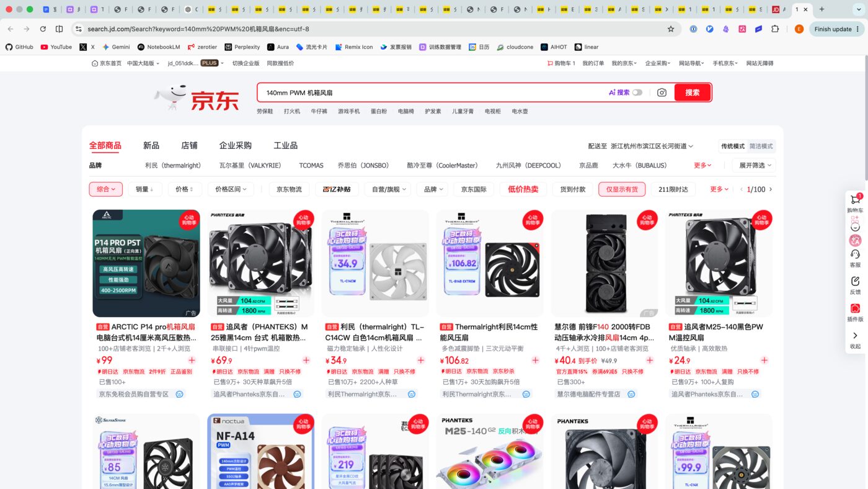The image size is (868, 489).
Task: Open the 品牌 filter dropdown
Action: click(x=432, y=189)
